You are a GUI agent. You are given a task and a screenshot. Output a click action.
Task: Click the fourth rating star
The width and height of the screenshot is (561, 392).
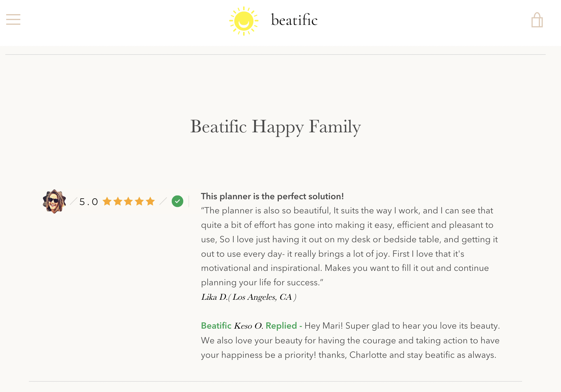[x=139, y=201]
